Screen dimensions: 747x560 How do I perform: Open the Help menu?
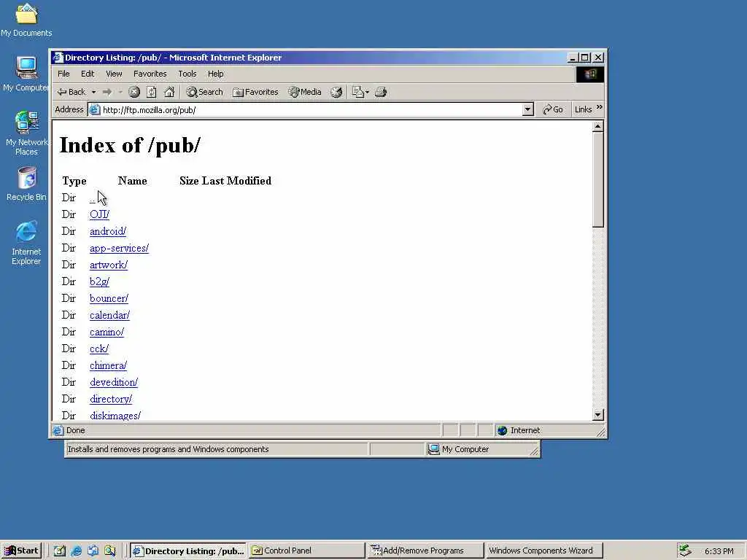[x=215, y=74]
